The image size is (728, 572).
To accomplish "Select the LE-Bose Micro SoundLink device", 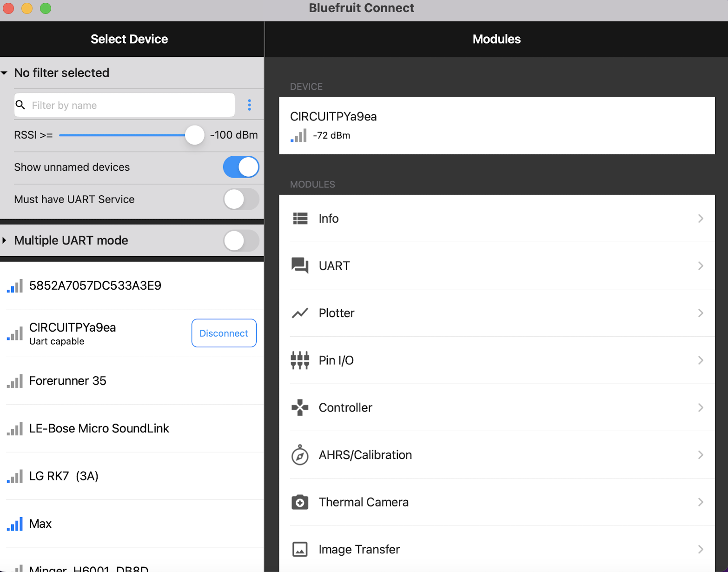I will point(132,428).
